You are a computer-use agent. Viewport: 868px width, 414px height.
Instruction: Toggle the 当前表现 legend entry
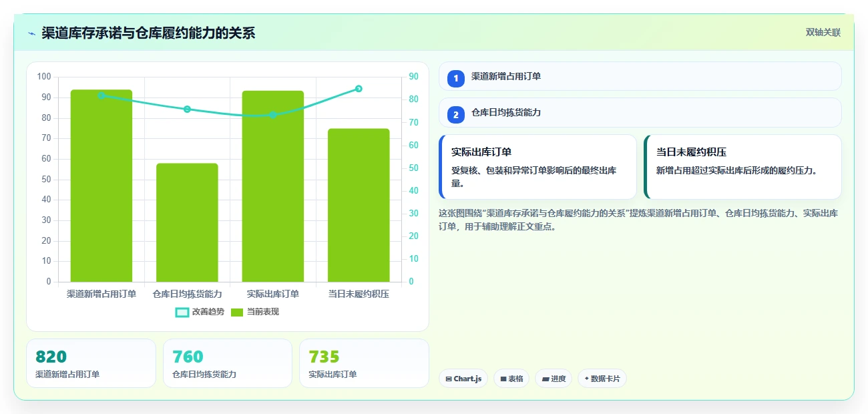point(255,312)
